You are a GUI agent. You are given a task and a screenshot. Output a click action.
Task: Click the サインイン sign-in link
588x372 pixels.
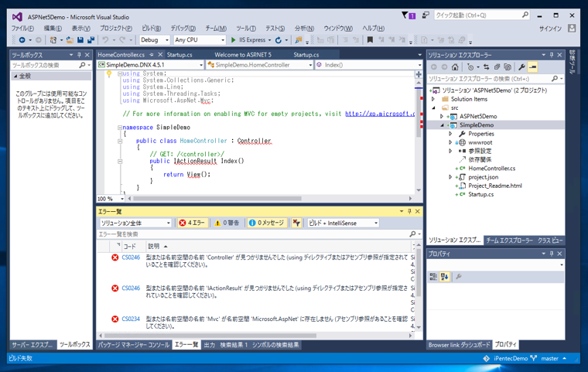(x=550, y=29)
